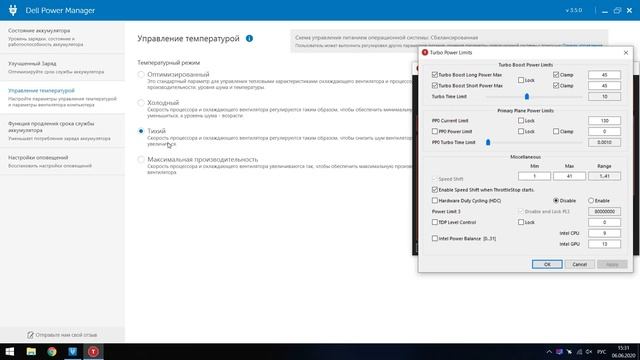
Task: Open Улучшенный Заряд sidebar section
Action: [x=62, y=67]
